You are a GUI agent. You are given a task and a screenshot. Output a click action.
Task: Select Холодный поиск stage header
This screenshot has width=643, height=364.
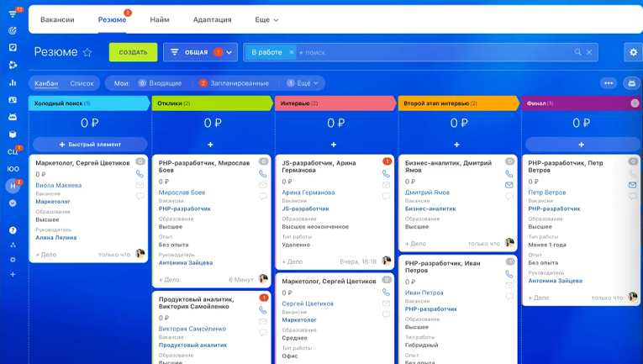pos(89,103)
